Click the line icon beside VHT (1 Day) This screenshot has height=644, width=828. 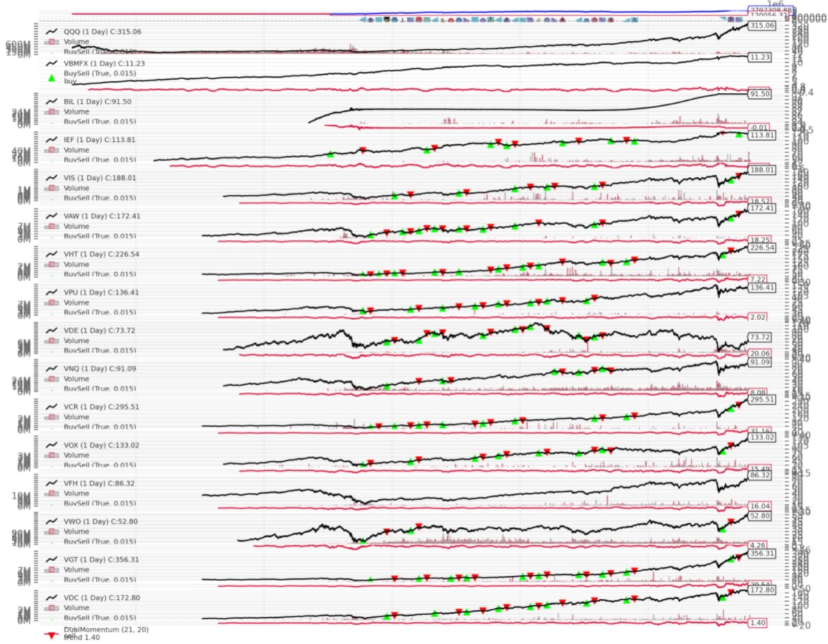point(51,254)
